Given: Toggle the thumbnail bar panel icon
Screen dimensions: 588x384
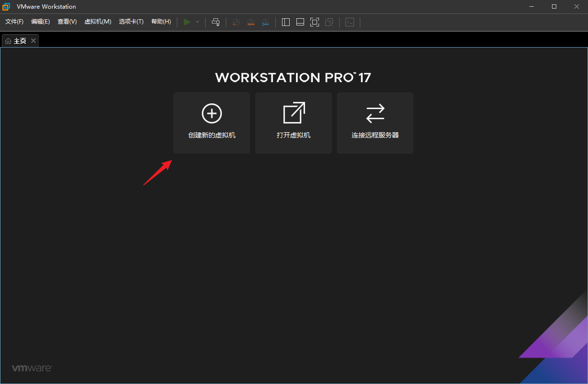Looking at the screenshot, I should 300,22.
